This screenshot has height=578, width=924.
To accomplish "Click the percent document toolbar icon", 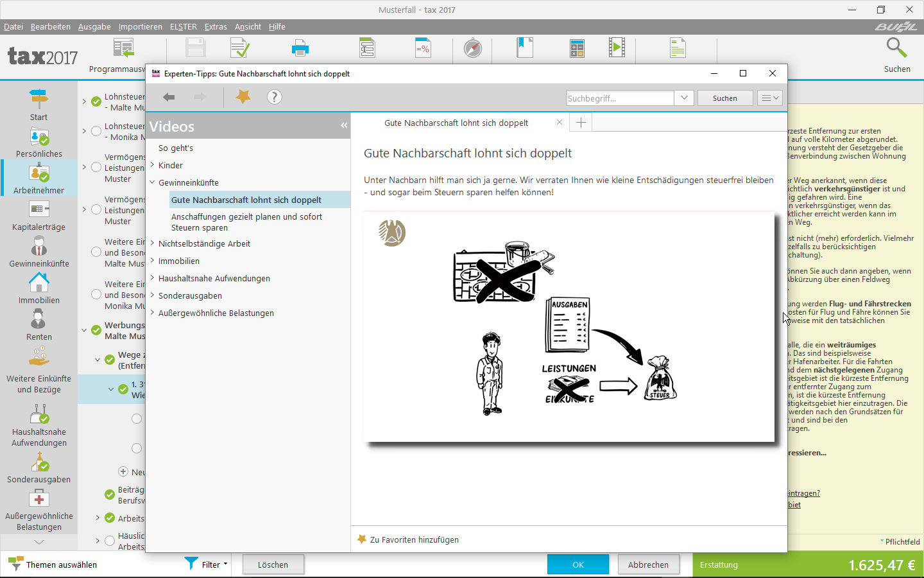I will (x=423, y=48).
